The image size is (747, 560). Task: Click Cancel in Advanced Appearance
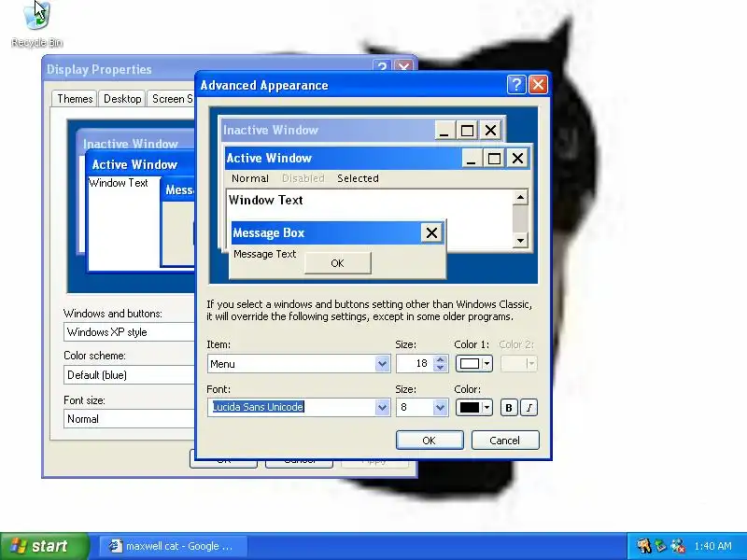click(505, 441)
